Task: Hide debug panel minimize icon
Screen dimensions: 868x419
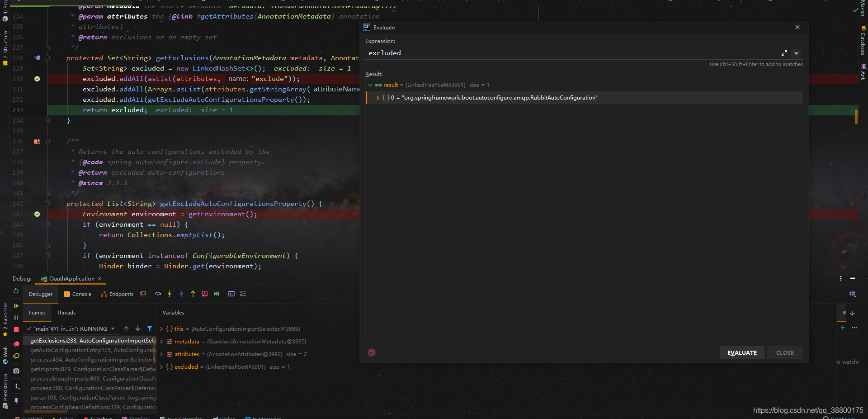Action: [853, 278]
